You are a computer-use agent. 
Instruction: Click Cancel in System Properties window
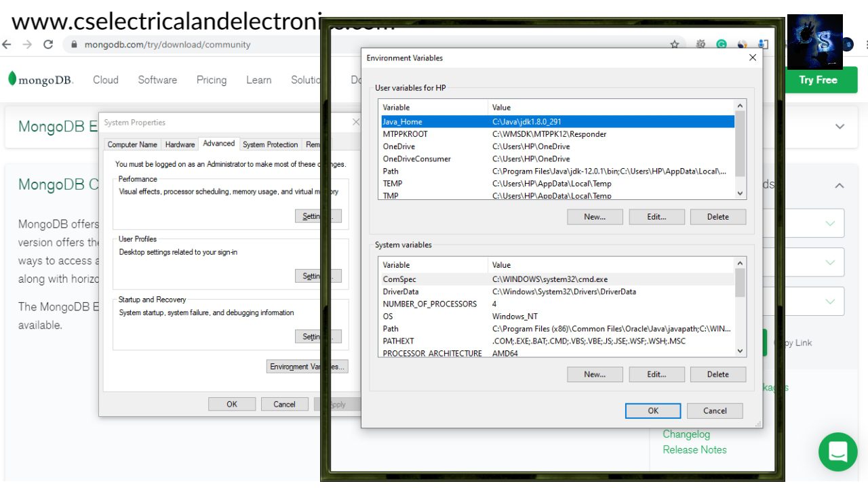(x=285, y=404)
